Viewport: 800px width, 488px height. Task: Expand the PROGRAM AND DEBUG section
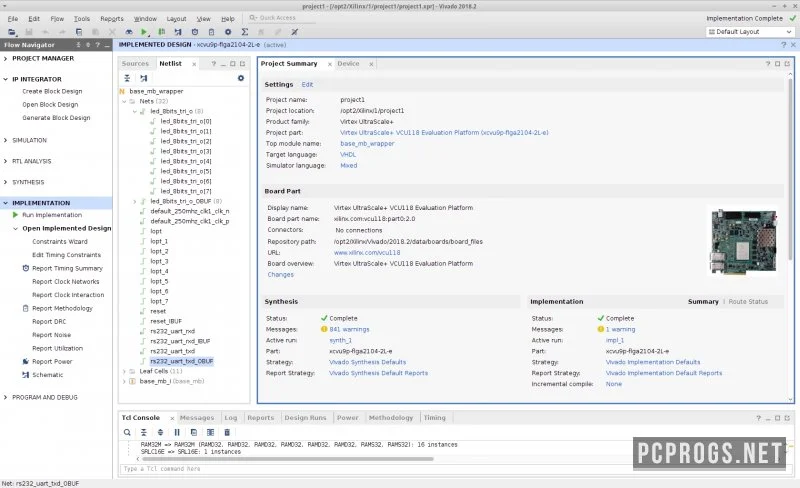[6, 398]
